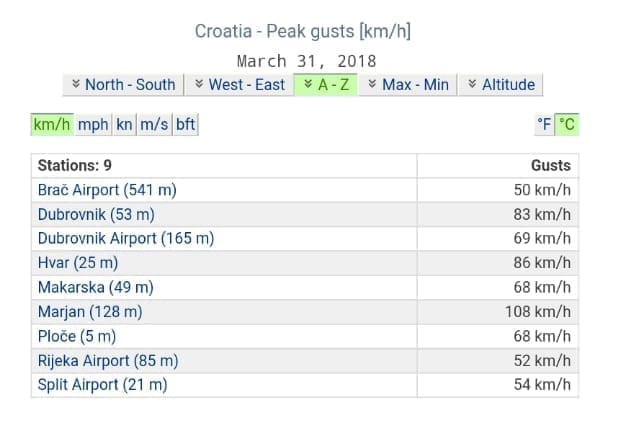634x438 pixels.
Task: Sort stations by West - East
Action: click(x=239, y=85)
